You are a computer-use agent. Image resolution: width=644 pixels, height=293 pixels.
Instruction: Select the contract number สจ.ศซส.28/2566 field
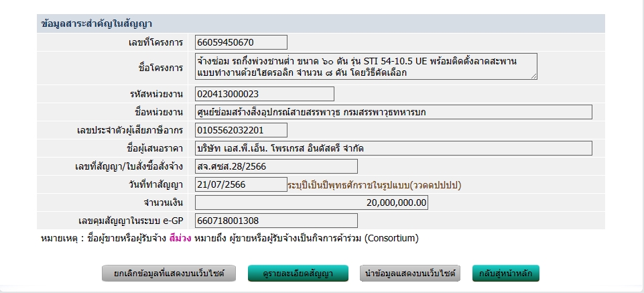coord(276,166)
